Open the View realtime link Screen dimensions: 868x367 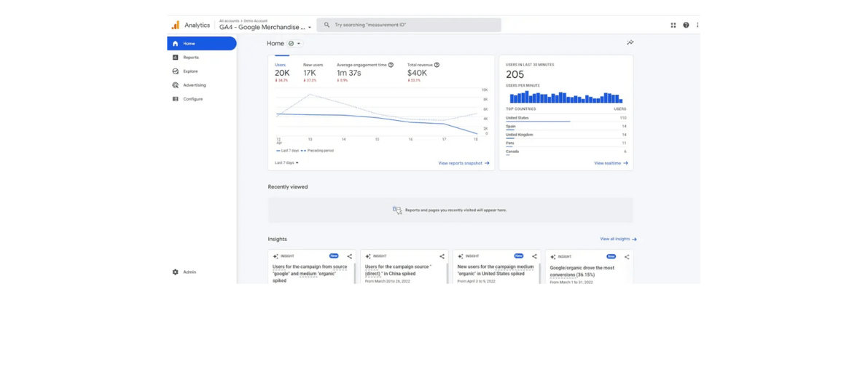click(x=611, y=163)
